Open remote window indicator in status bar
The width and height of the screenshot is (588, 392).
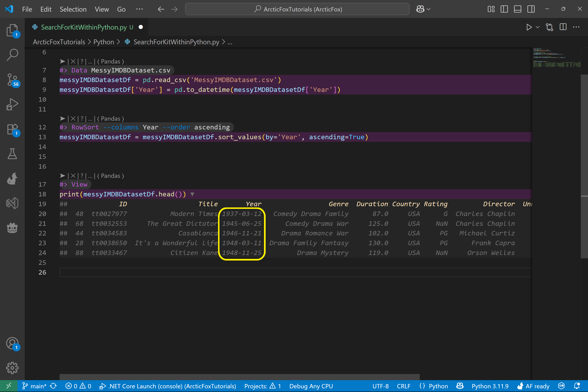coord(9,386)
